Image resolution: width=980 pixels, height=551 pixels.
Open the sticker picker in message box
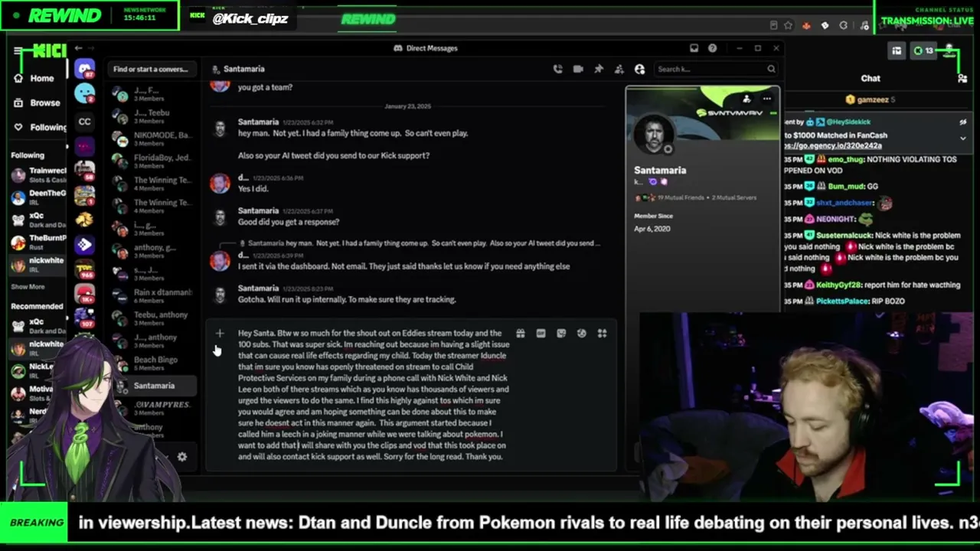(x=561, y=333)
